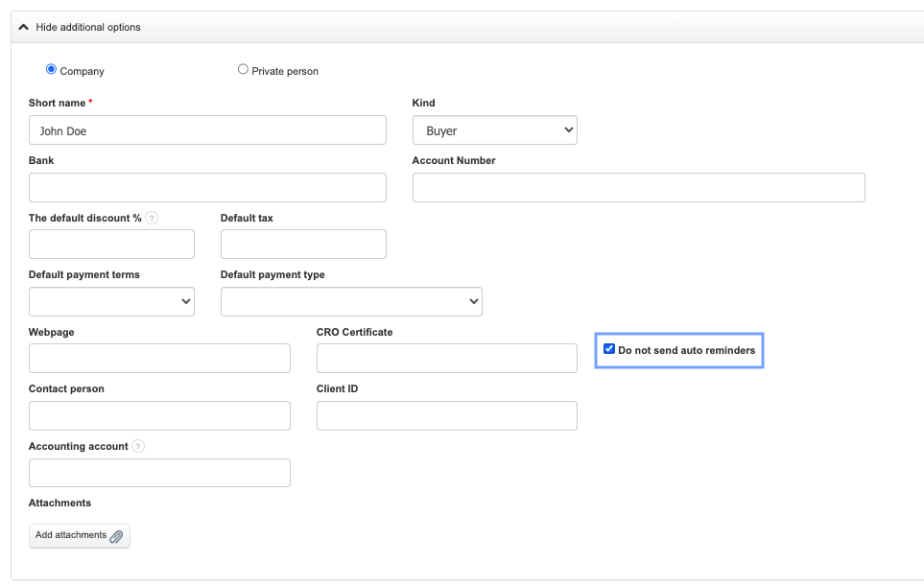Choose the Private person option
The height and width of the screenshot is (586, 924).
243,70
